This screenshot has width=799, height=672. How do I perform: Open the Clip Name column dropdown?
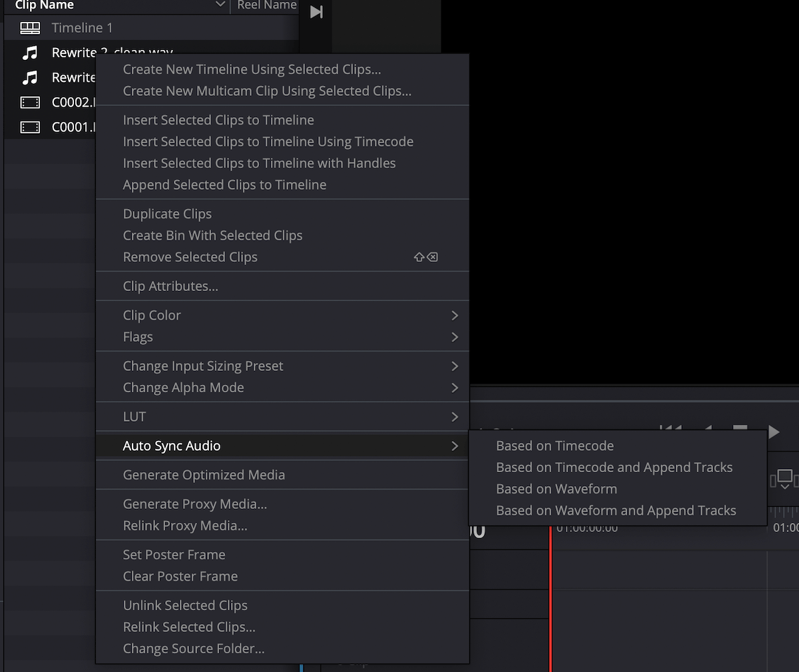[x=220, y=5]
